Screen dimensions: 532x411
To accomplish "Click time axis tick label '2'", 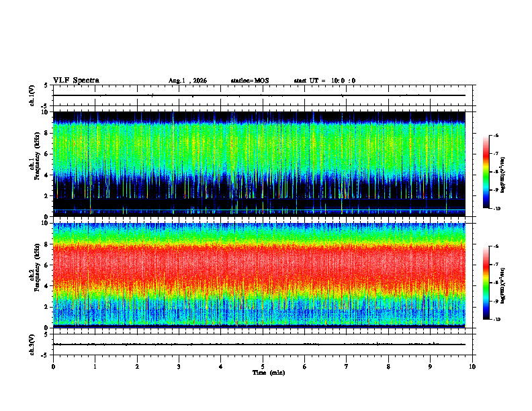I will tap(137, 367).
